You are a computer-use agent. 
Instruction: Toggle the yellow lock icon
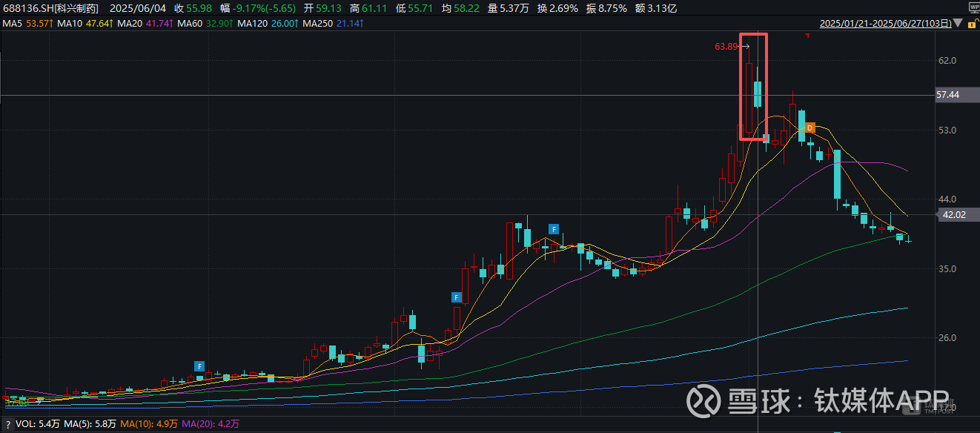click(x=973, y=24)
